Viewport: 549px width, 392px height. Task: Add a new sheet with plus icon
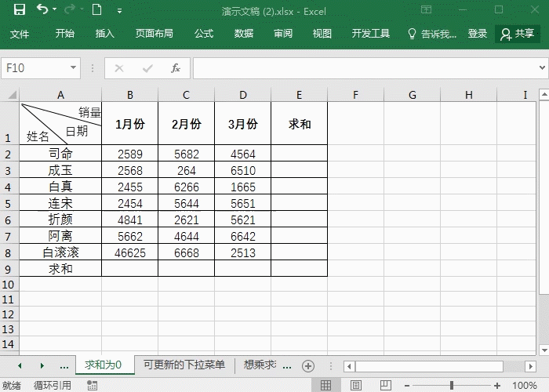coord(308,365)
